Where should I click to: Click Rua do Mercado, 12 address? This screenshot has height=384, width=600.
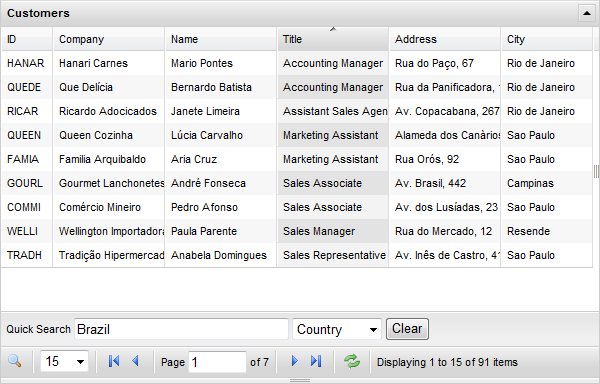443,231
